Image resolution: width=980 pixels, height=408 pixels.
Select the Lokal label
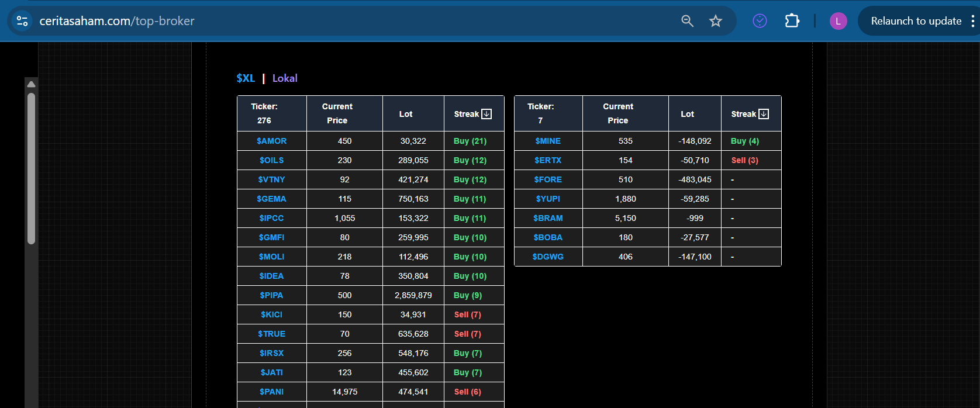pos(285,78)
